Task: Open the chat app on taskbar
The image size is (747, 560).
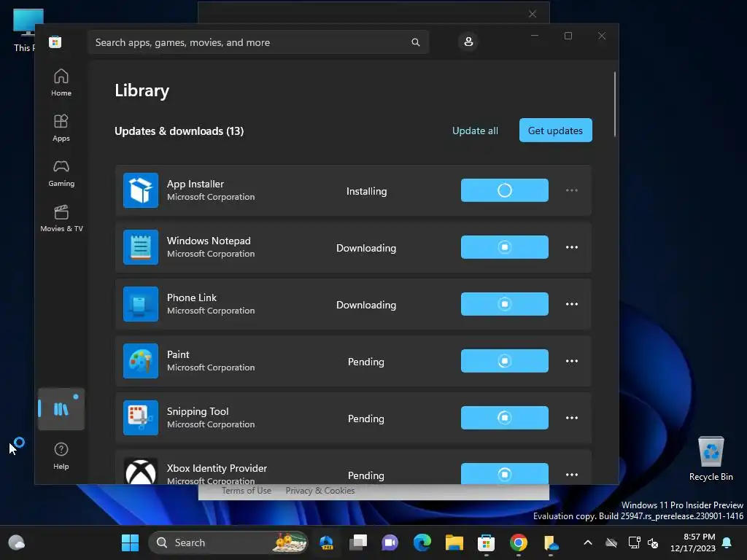Action: pos(390,542)
